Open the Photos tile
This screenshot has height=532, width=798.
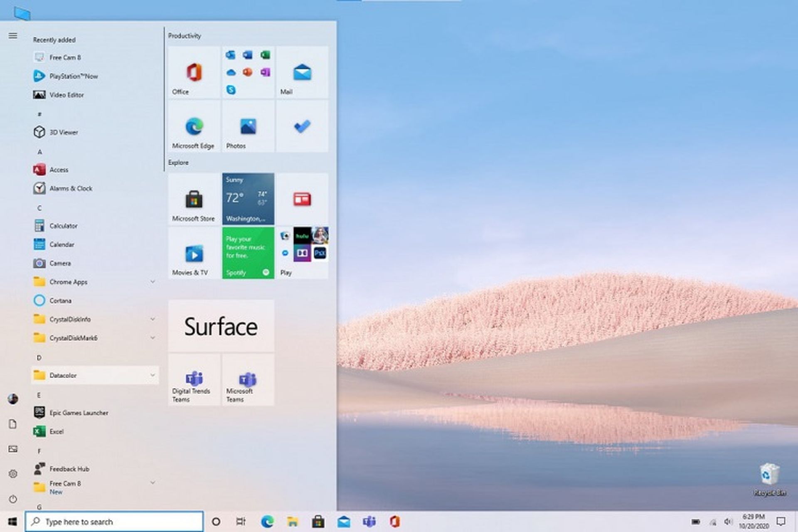tap(248, 127)
